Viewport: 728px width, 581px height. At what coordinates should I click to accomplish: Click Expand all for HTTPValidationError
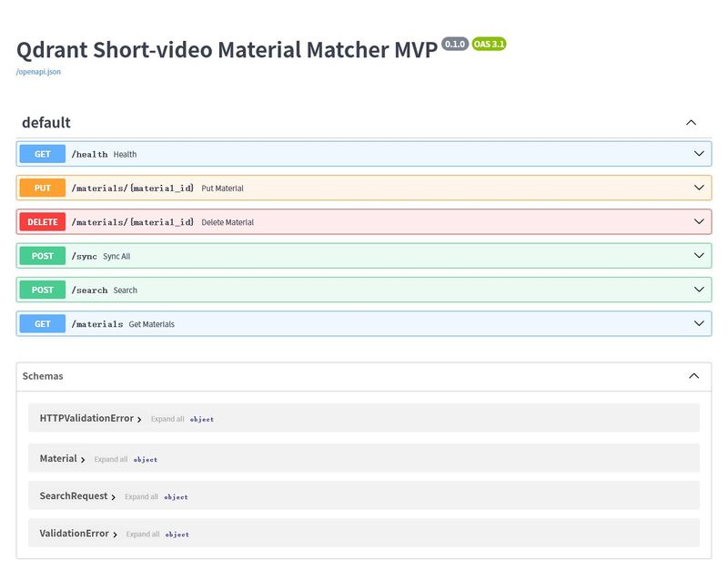(x=167, y=419)
